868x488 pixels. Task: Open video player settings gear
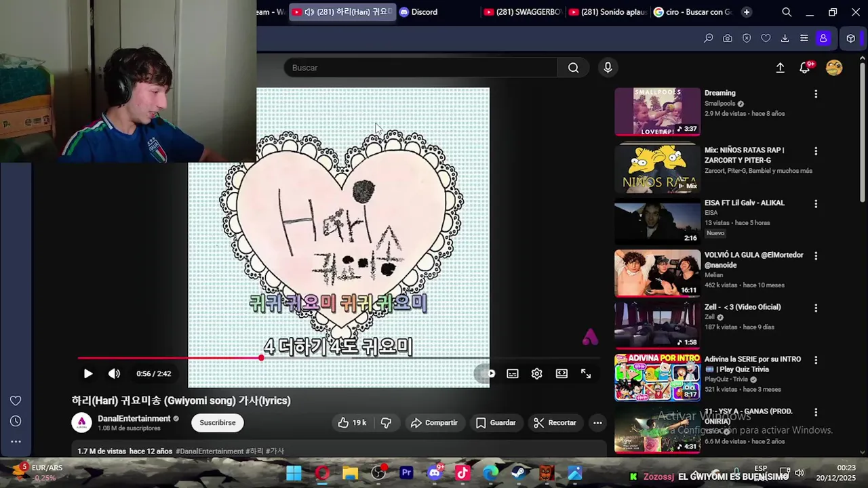click(537, 373)
